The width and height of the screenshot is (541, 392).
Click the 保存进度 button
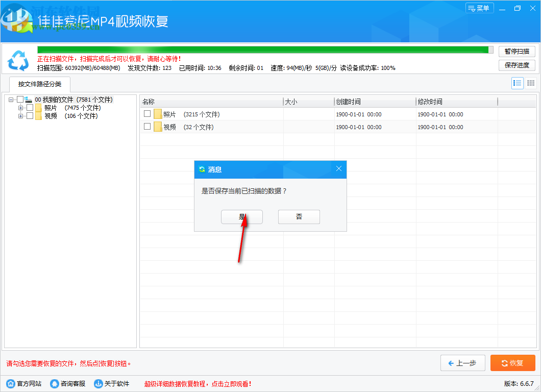(x=517, y=65)
